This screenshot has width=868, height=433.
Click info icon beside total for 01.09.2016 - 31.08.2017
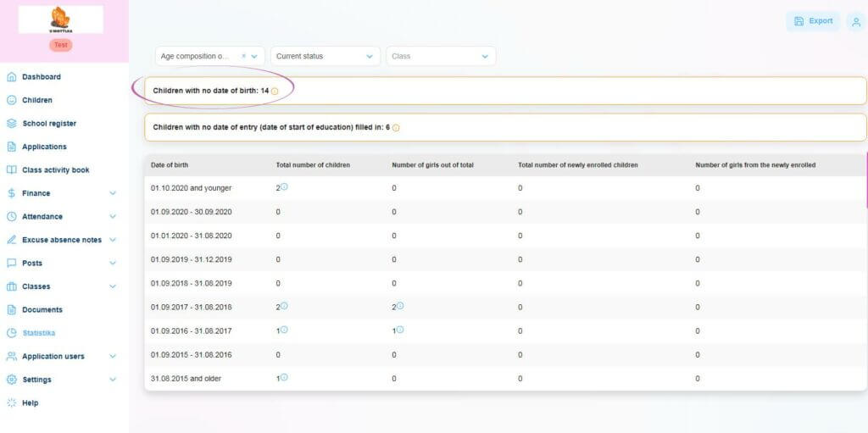284,330
